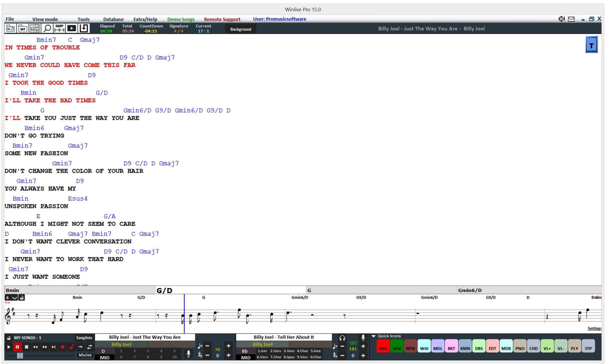This screenshot has height=364, width=608.
Task: Toggle the microphone beside number pad
Action: pyautogui.click(x=188, y=353)
